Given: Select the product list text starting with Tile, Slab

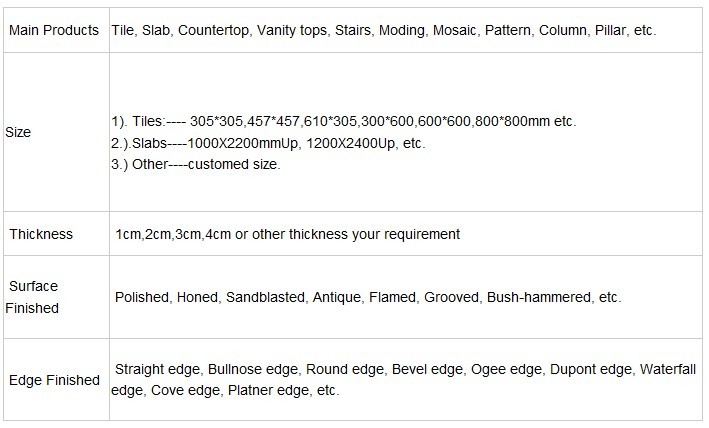Looking at the screenshot, I should point(383,30).
